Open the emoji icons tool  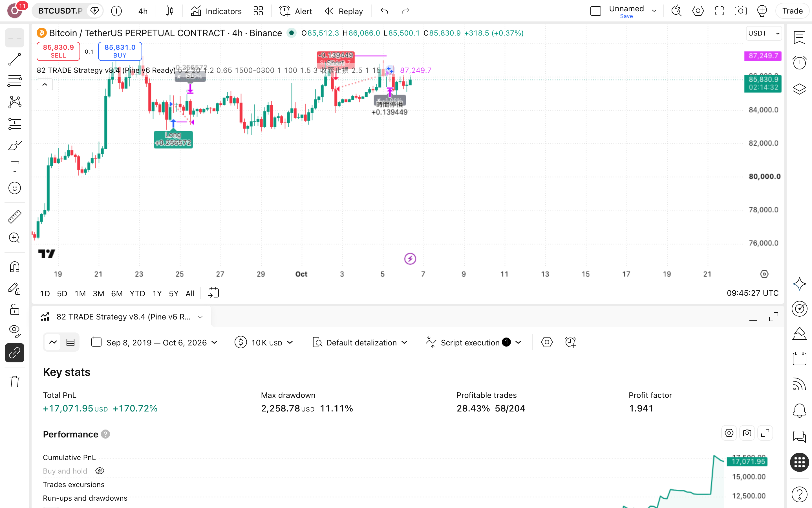coord(14,188)
